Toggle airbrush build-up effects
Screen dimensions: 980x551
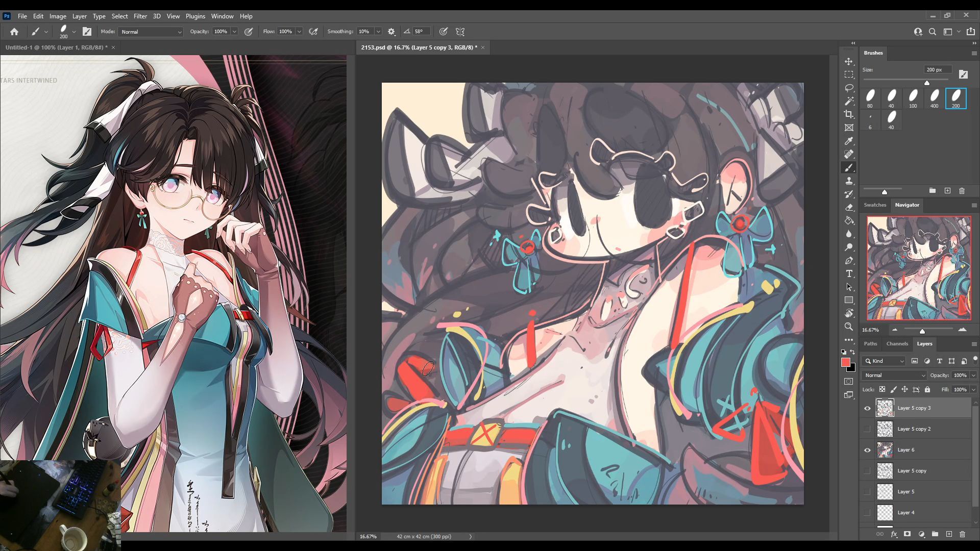point(313,32)
